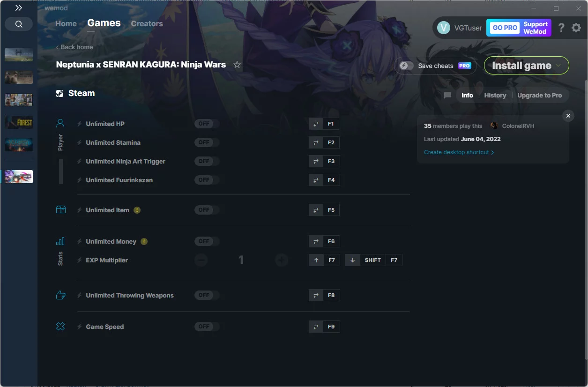Image resolution: width=588 pixels, height=387 pixels.
Task: Open settings gear icon
Action: point(576,28)
